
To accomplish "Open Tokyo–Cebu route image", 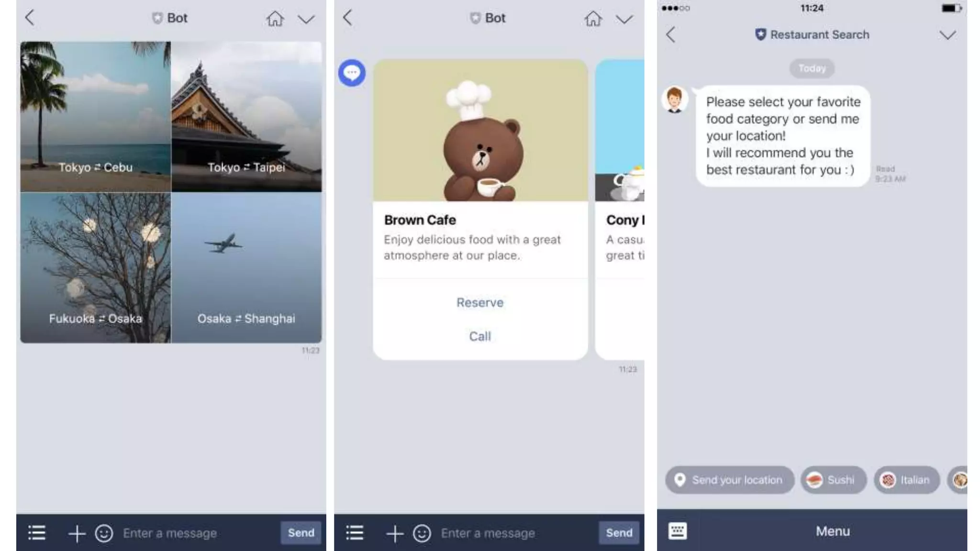I will tap(95, 117).
